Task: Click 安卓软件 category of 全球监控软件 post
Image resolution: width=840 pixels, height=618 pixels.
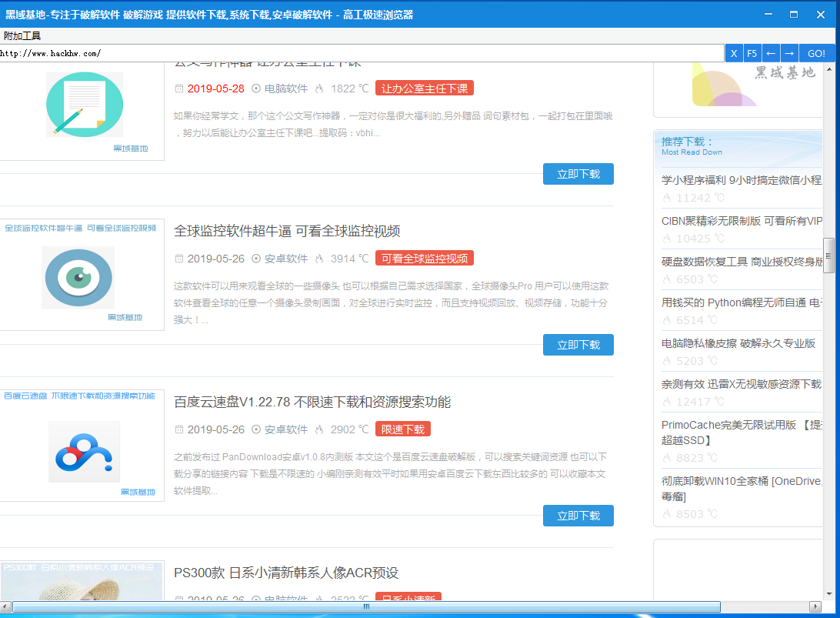Action: [x=286, y=259]
